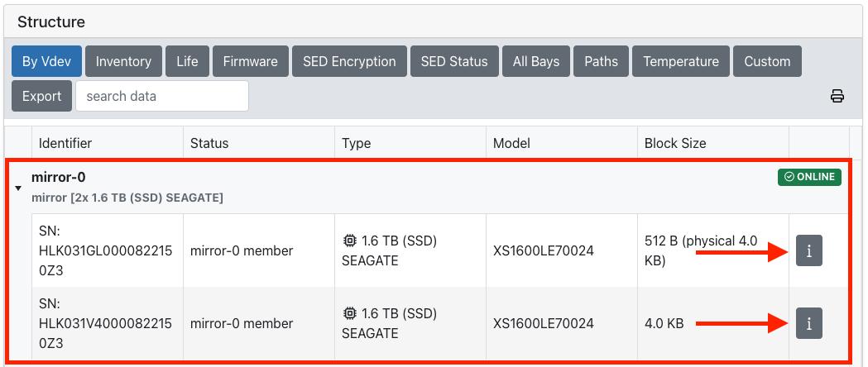The image size is (868, 367).
Task: View the SED Status tab
Action: 453,61
